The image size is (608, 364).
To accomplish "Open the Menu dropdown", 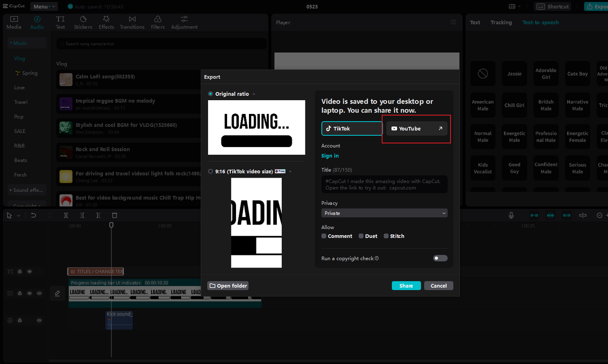I will tap(44, 6).
